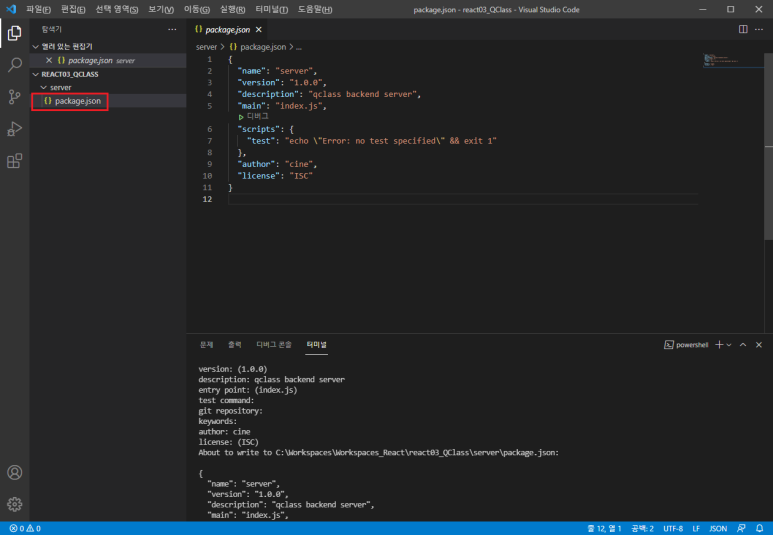Click the indentation spaces: 2 status entry

point(642,529)
